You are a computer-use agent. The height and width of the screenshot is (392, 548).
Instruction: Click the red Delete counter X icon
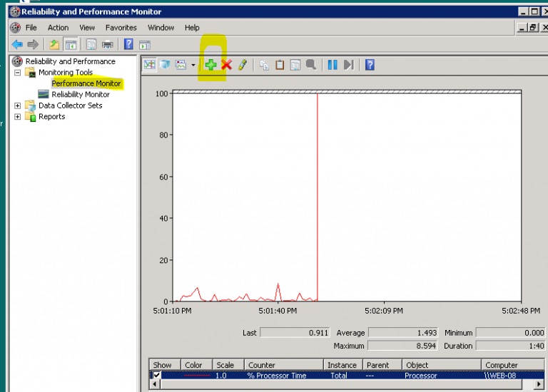click(227, 65)
